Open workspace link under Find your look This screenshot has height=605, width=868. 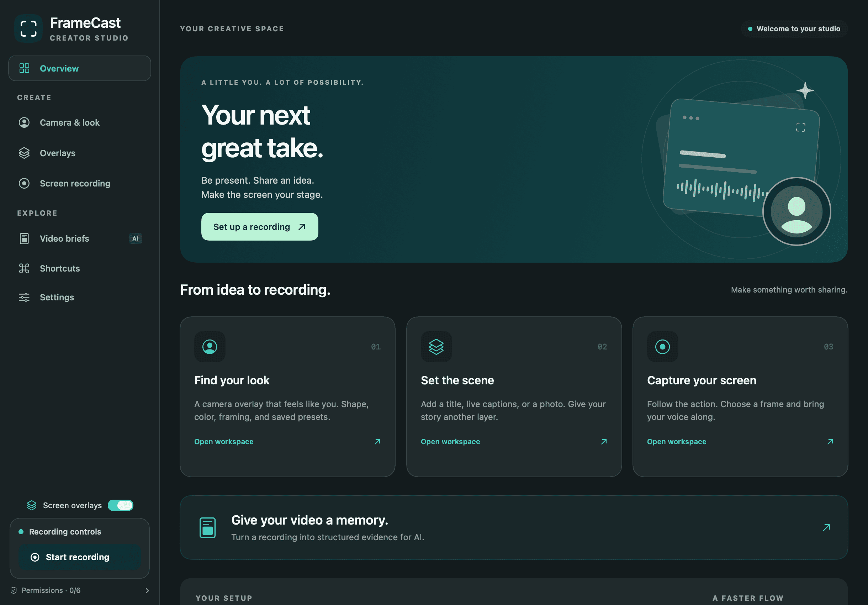click(x=224, y=442)
